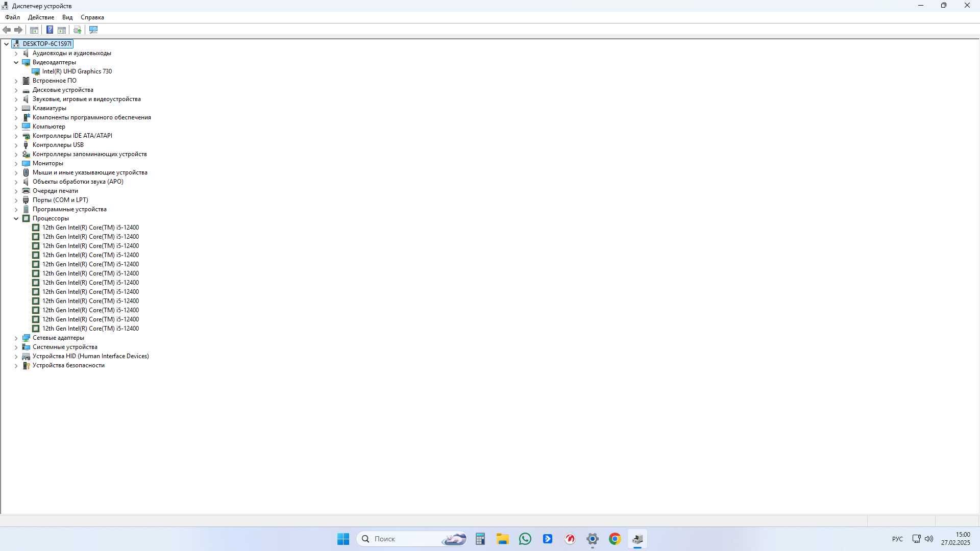
Task: Click Device Manager taskbar icon
Action: point(638,539)
